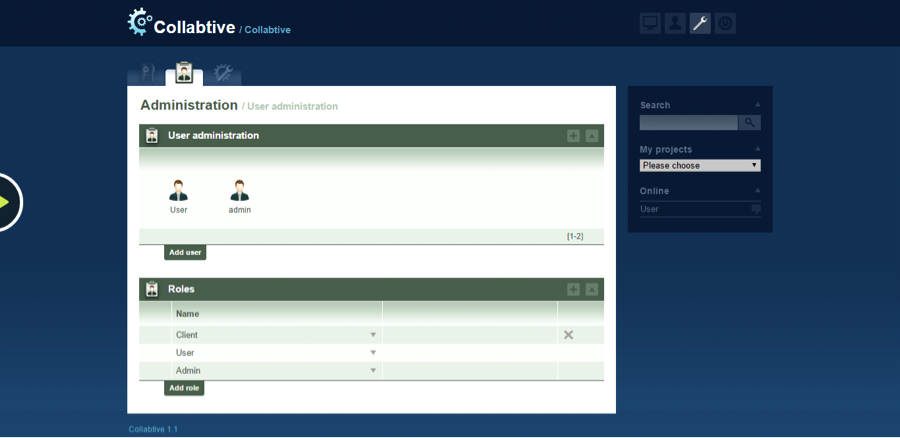900x438 pixels.
Task: Click the User administration header icon
Action: [x=152, y=135]
